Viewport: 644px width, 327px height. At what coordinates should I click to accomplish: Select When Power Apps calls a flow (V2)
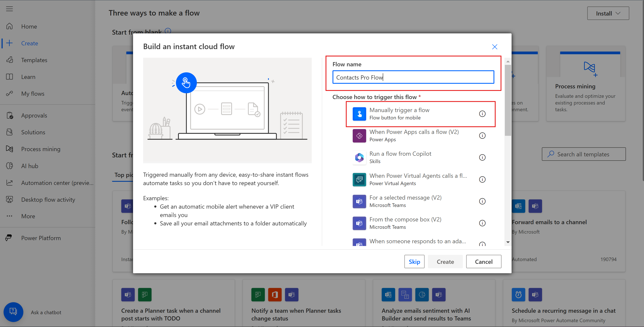(x=421, y=136)
